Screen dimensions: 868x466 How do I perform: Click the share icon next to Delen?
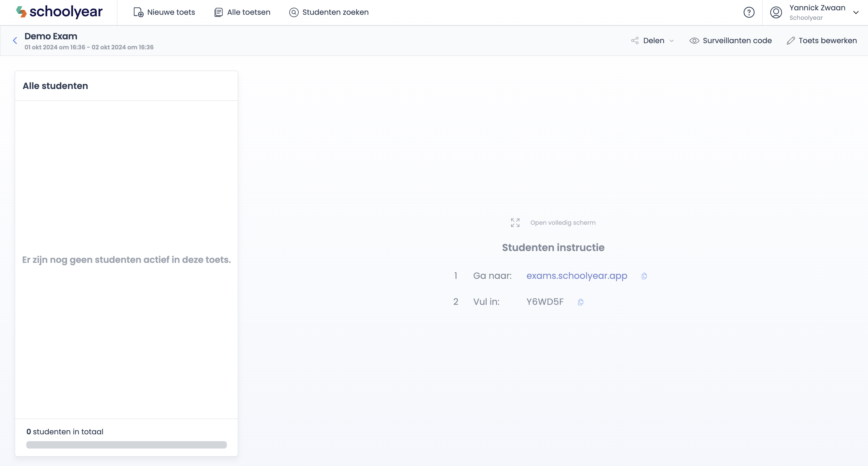(x=635, y=41)
